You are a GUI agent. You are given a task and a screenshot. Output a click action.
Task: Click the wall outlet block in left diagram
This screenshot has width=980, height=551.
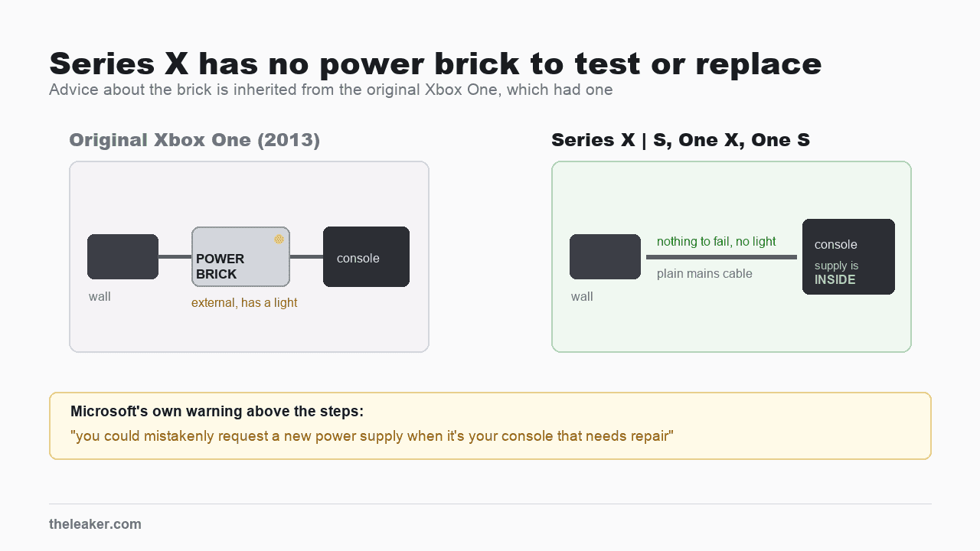pos(122,256)
